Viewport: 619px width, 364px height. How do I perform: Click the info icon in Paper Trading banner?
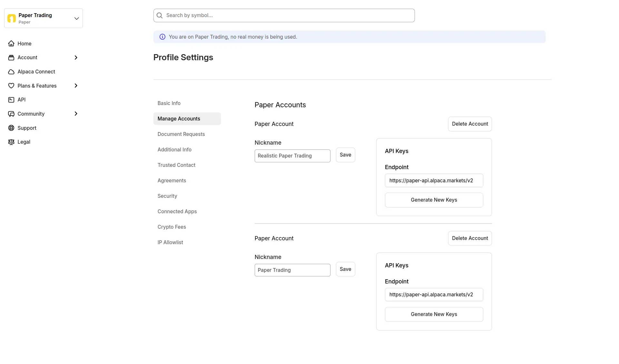click(x=162, y=37)
